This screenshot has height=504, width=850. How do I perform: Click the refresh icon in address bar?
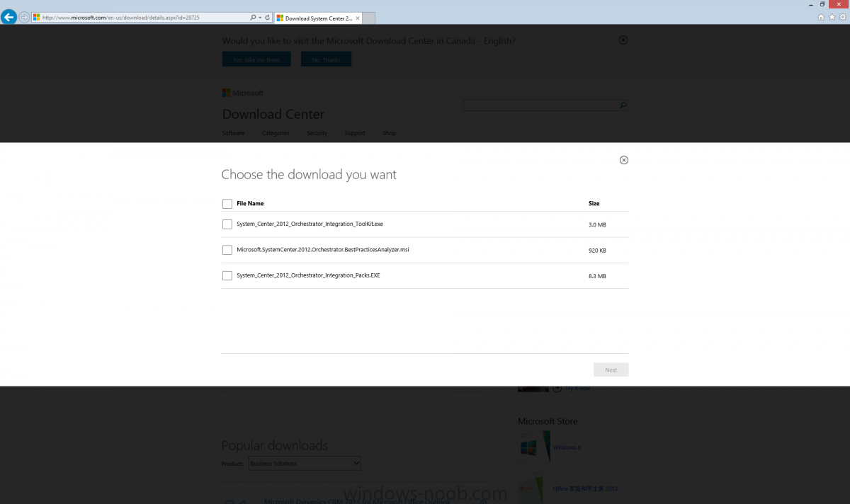[x=267, y=18]
